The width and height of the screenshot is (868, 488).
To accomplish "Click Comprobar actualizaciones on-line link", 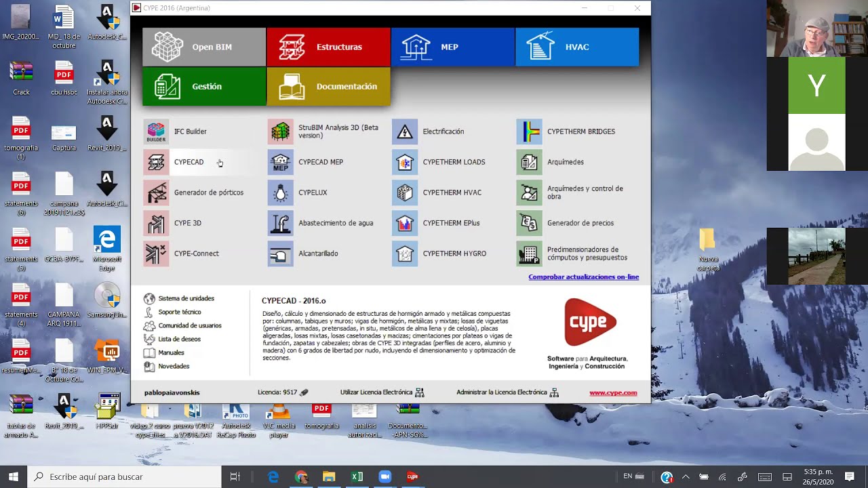I will (583, 277).
